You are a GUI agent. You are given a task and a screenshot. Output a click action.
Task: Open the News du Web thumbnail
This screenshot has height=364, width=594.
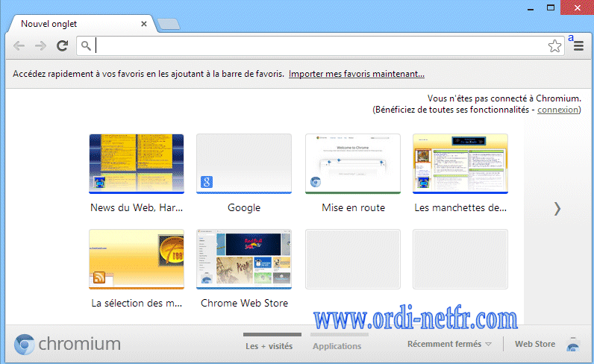click(x=137, y=163)
